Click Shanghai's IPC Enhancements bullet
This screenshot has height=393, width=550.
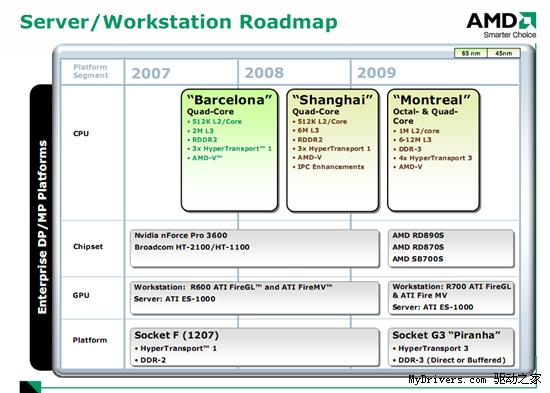point(329,167)
